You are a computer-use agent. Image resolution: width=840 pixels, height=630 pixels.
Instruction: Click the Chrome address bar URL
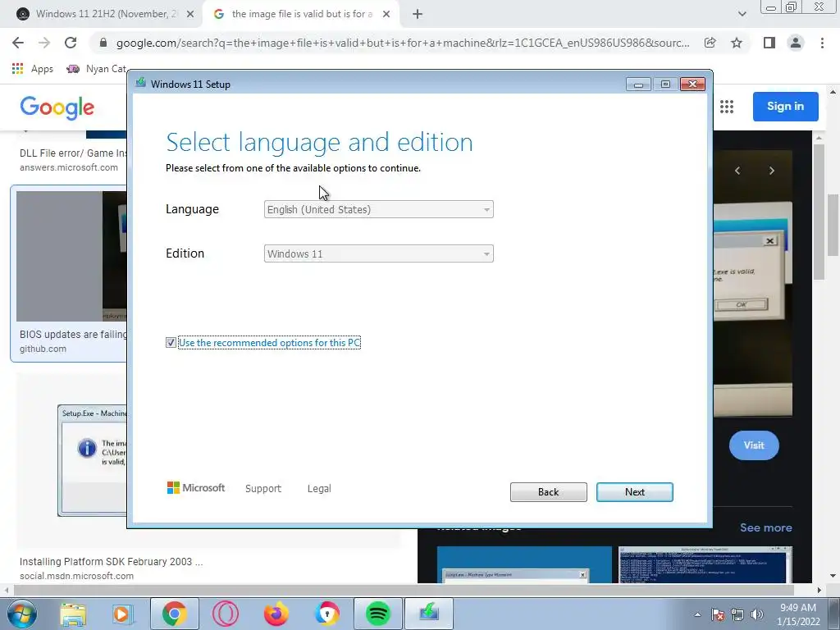[403, 43]
